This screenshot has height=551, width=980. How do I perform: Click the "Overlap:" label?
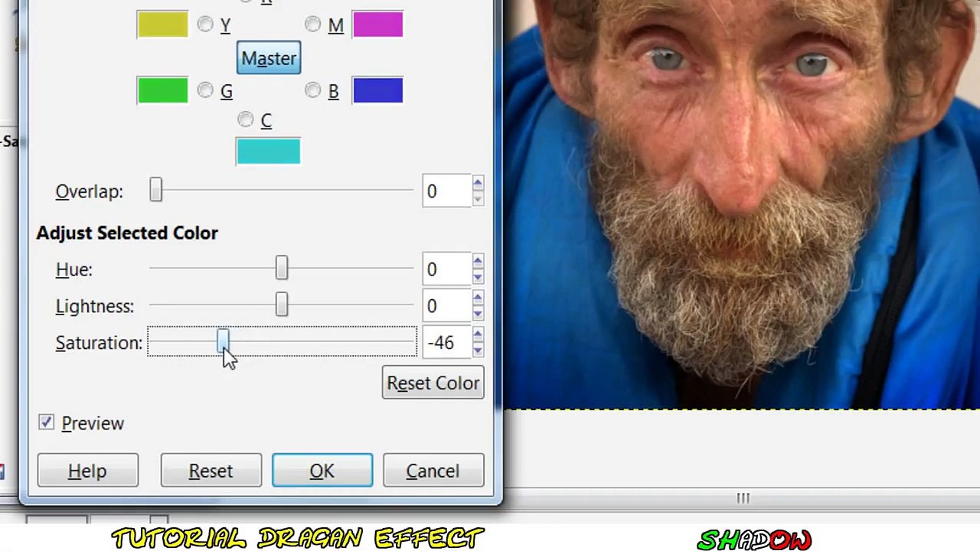[89, 191]
